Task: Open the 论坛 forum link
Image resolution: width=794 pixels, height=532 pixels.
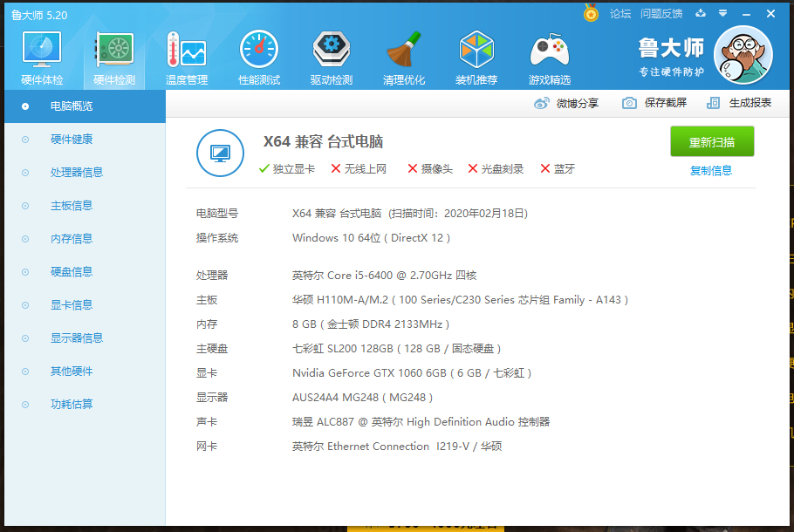Action: (620, 14)
